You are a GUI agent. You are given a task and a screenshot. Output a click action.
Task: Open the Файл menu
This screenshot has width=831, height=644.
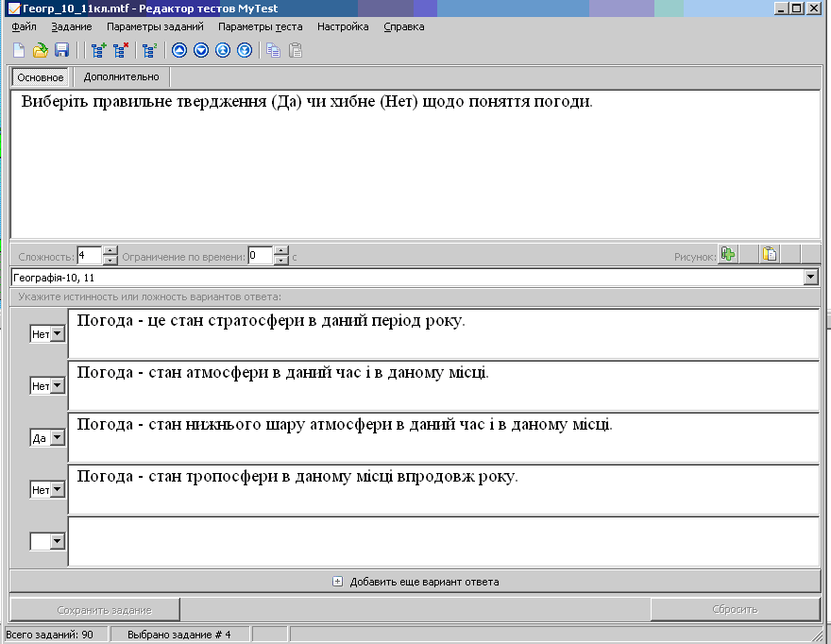click(x=24, y=26)
